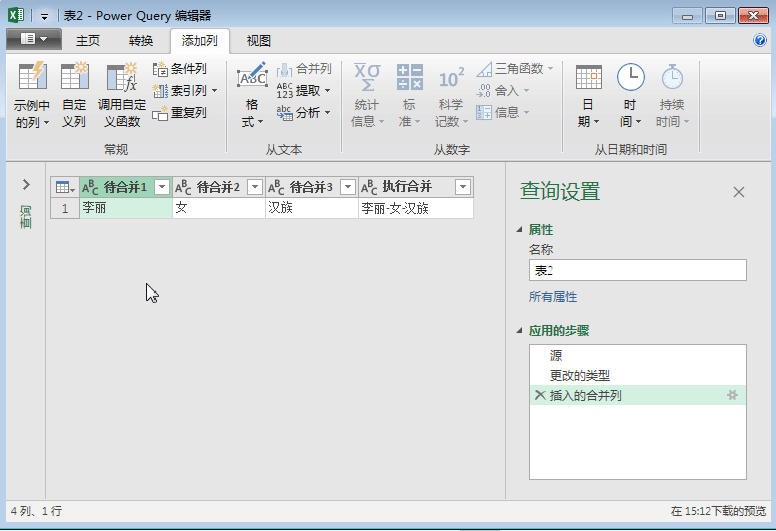This screenshot has width=776, height=531.
Task: Switch to the 转换 ribbon tab
Action: (141, 41)
